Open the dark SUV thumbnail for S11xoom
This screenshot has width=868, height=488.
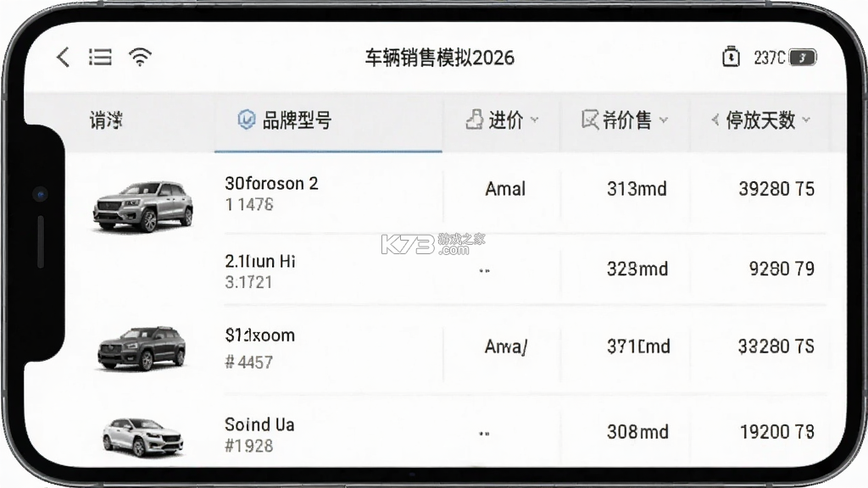142,348
